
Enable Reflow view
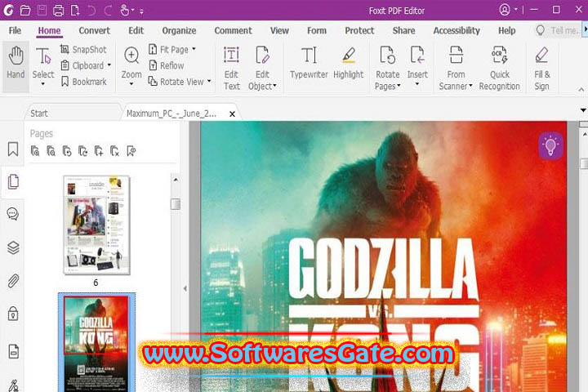166,65
